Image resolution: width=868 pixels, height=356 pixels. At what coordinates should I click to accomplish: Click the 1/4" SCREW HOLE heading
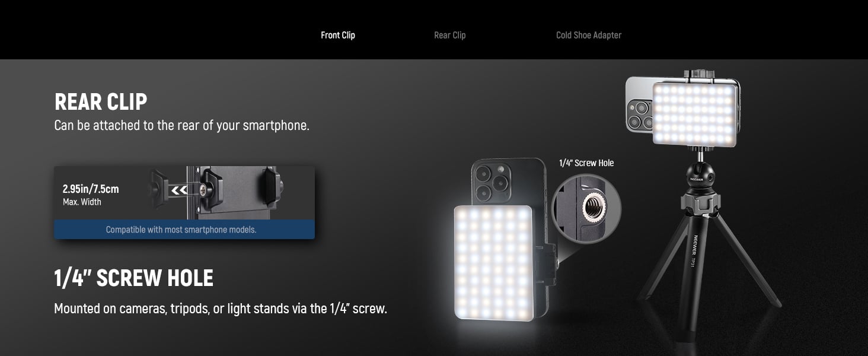point(133,278)
